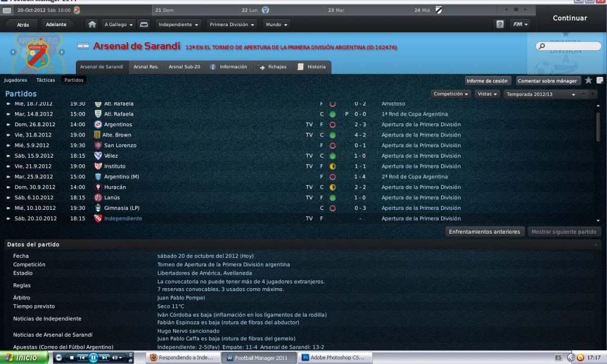Click the San Lorenzo team badge

pos(98,146)
